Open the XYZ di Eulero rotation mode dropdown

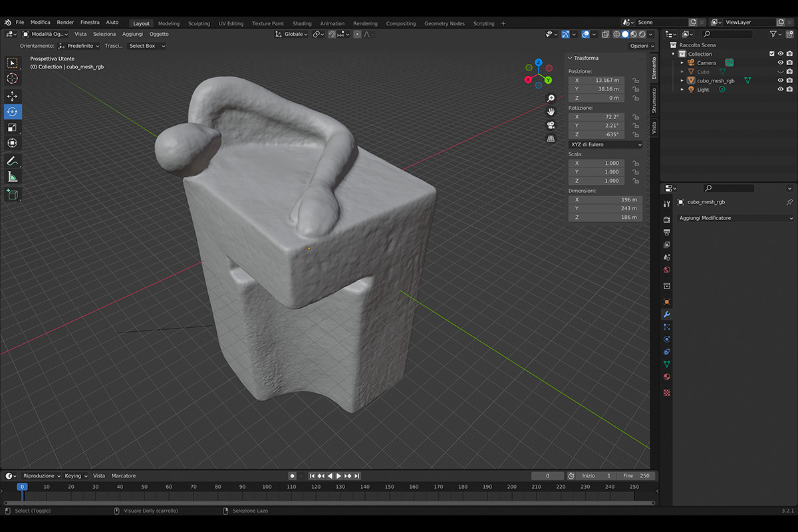pos(605,144)
